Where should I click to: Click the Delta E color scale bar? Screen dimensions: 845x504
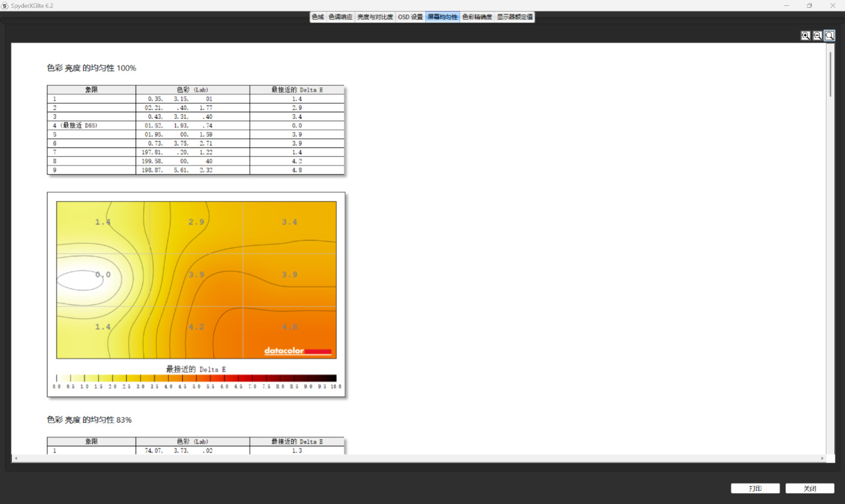pos(196,378)
